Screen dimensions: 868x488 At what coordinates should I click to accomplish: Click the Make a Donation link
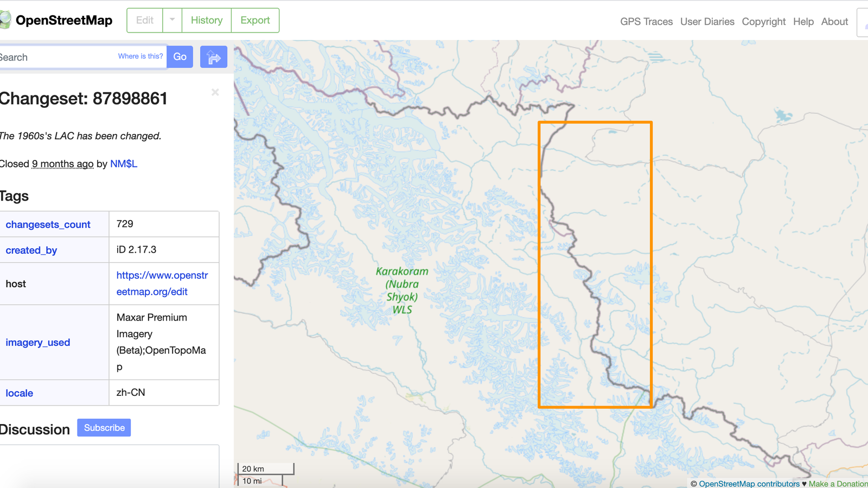tap(839, 484)
